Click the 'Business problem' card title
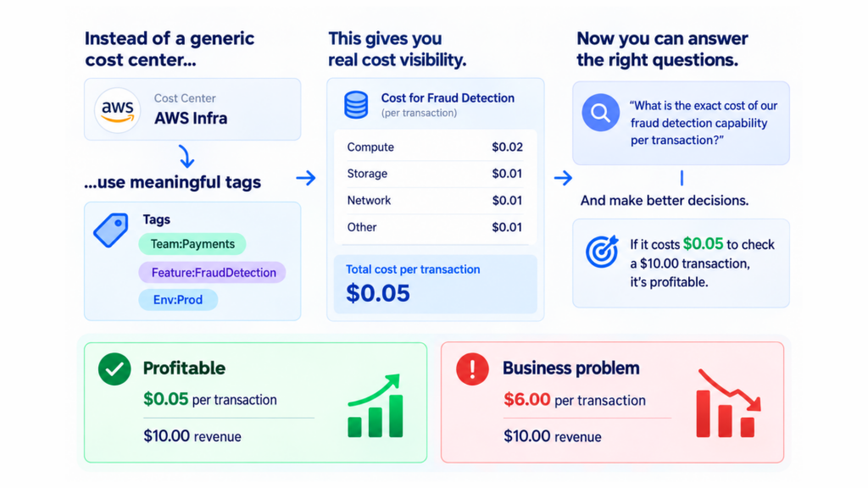This screenshot has width=868, height=488. pos(570,368)
